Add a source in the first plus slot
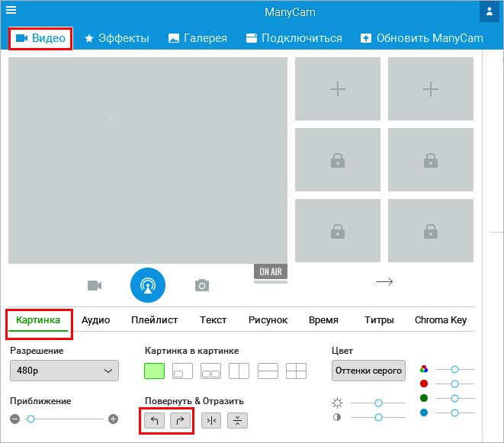Image resolution: width=504 pixels, height=443 pixels. (x=338, y=89)
